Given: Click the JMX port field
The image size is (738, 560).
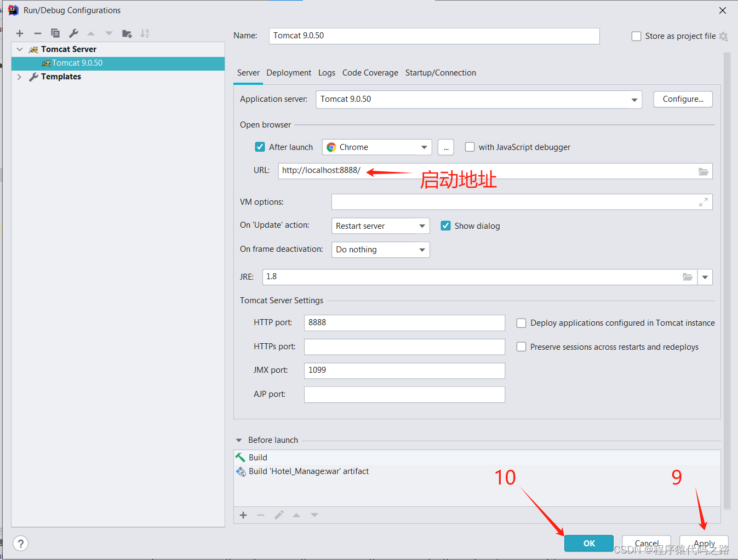Looking at the screenshot, I should (404, 371).
